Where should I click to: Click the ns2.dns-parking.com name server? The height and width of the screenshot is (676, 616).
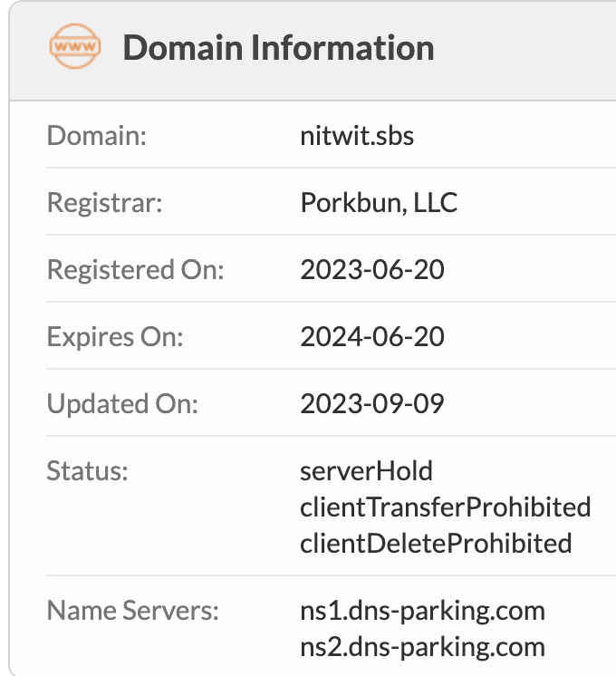pos(422,646)
